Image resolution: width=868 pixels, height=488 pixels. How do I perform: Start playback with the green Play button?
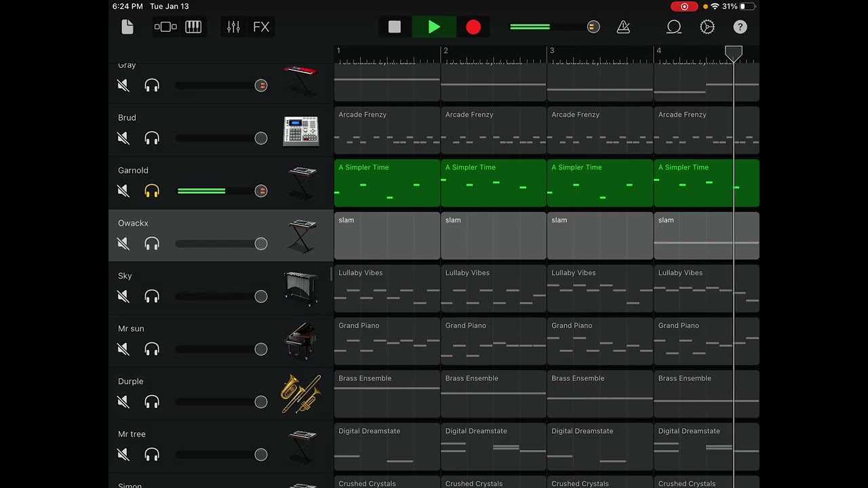(x=434, y=27)
